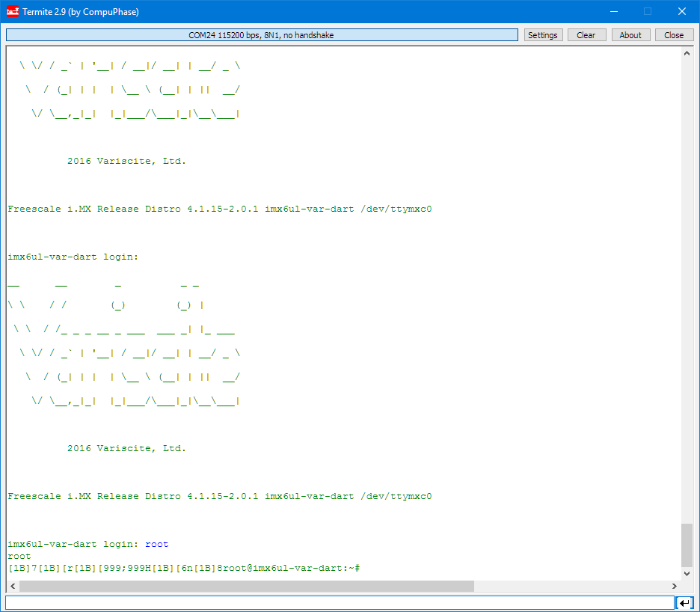Clear the terminal output
The image size is (700, 612).
tap(586, 35)
